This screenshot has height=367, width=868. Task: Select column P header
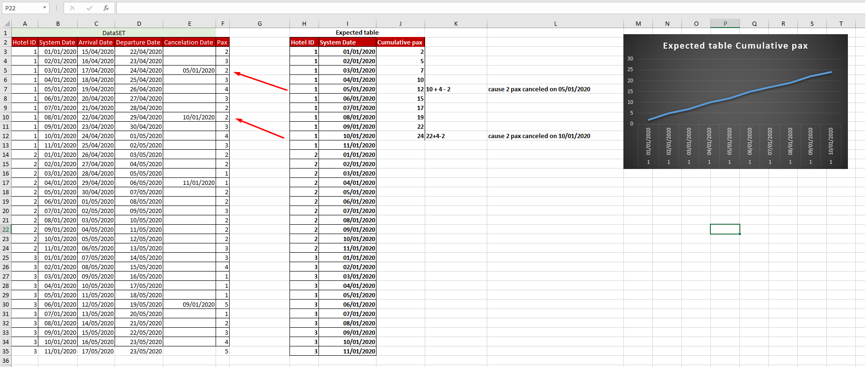725,23
